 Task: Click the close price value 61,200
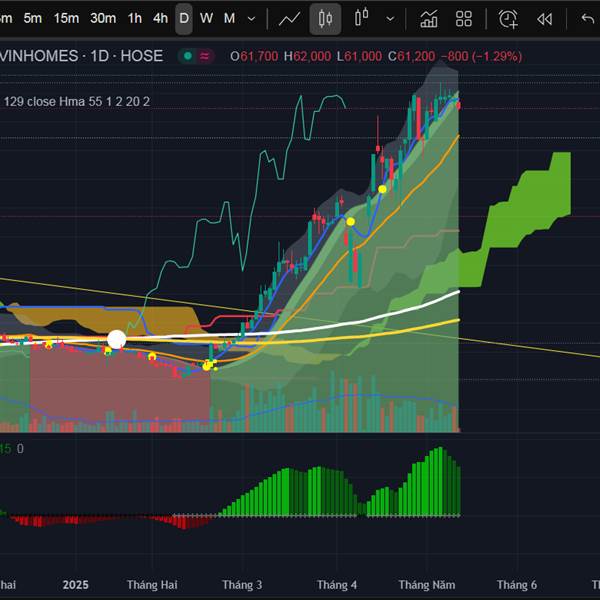pos(416,57)
